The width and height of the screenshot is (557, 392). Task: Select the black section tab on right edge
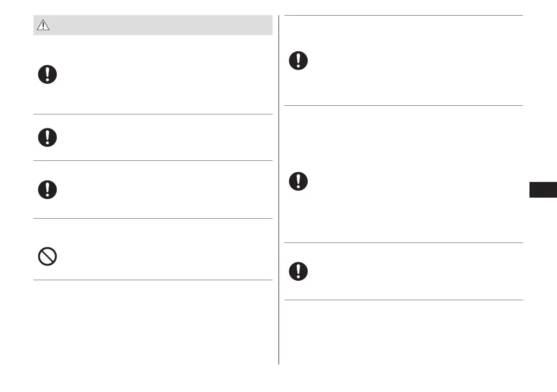(x=543, y=191)
